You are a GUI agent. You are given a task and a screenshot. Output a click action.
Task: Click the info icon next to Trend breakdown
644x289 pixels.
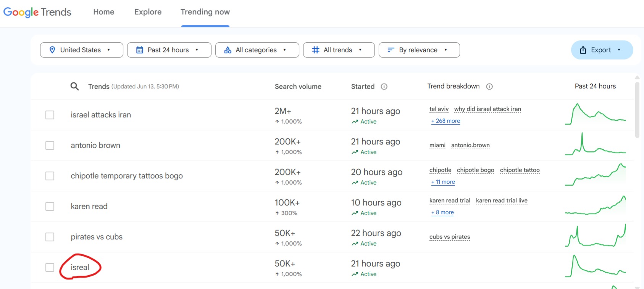[489, 87]
